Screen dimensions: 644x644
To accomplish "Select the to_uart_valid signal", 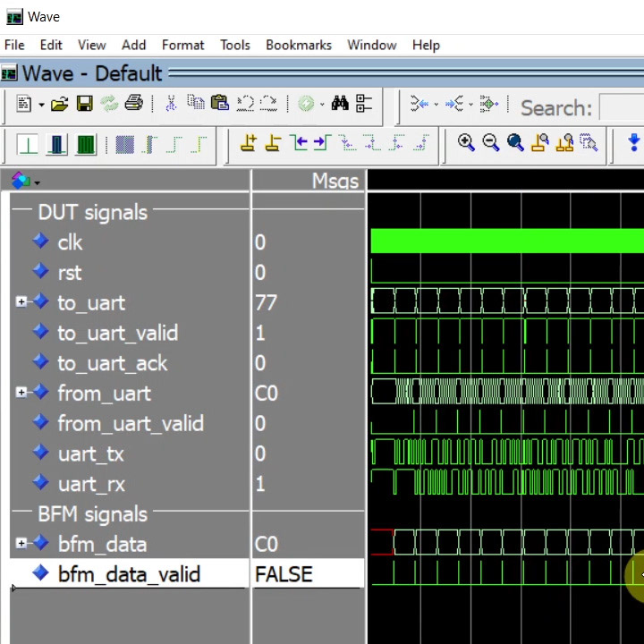I will (118, 333).
